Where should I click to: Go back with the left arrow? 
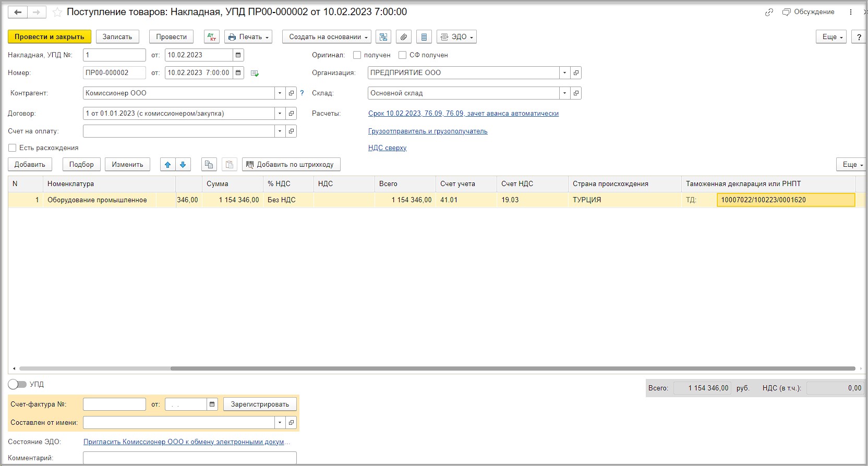(x=17, y=12)
